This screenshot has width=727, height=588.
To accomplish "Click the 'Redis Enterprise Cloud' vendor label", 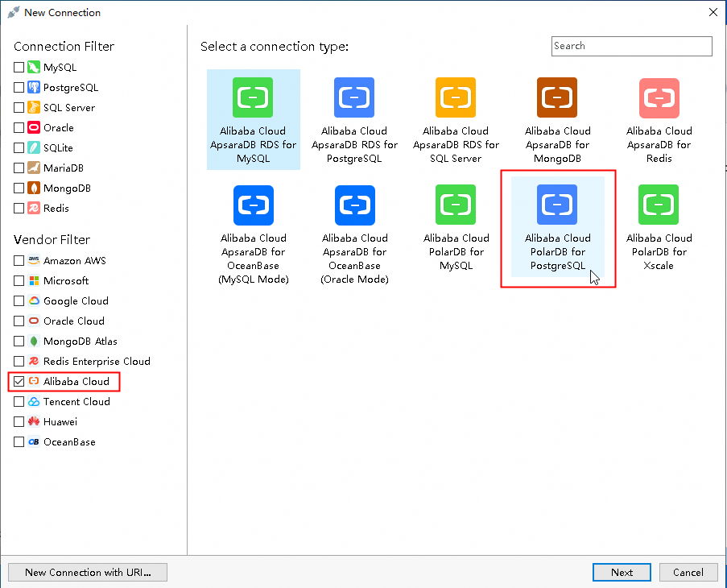I will (x=97, y=361).
